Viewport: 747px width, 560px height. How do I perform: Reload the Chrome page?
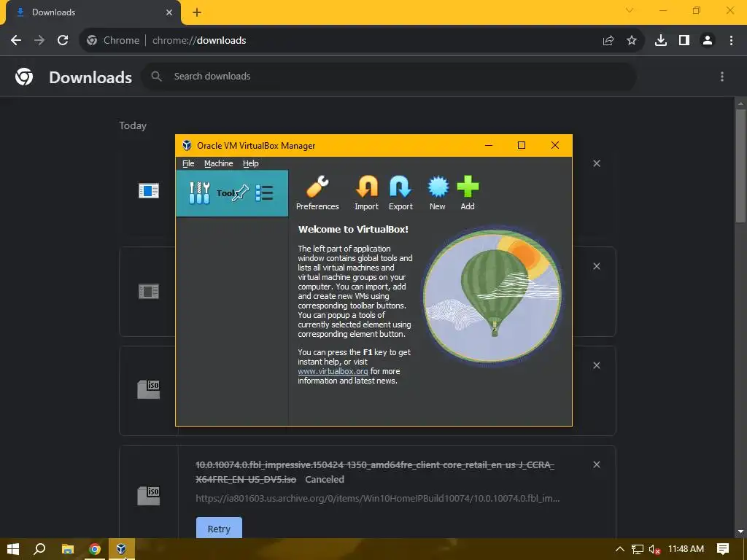click(x=63, y=41)
